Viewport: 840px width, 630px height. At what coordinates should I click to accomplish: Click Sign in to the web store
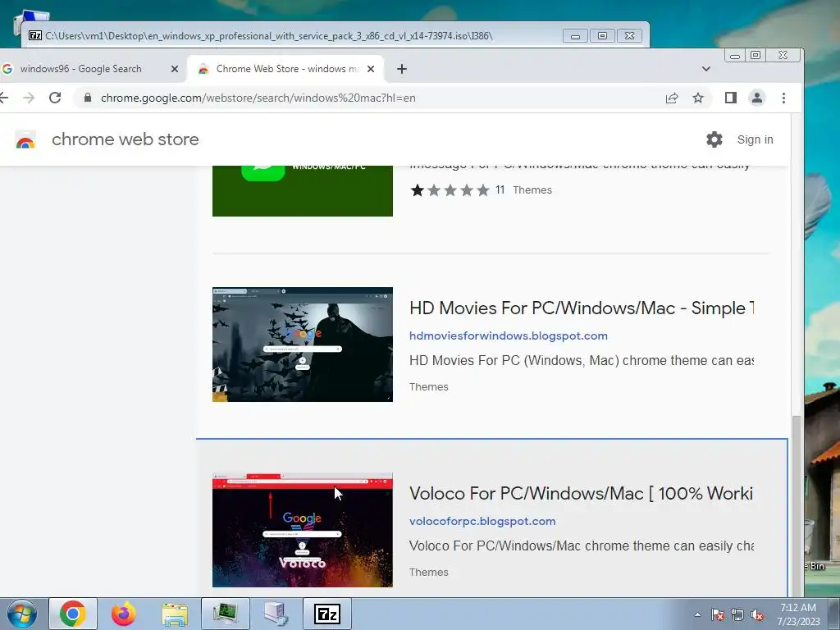click(755, 139)
